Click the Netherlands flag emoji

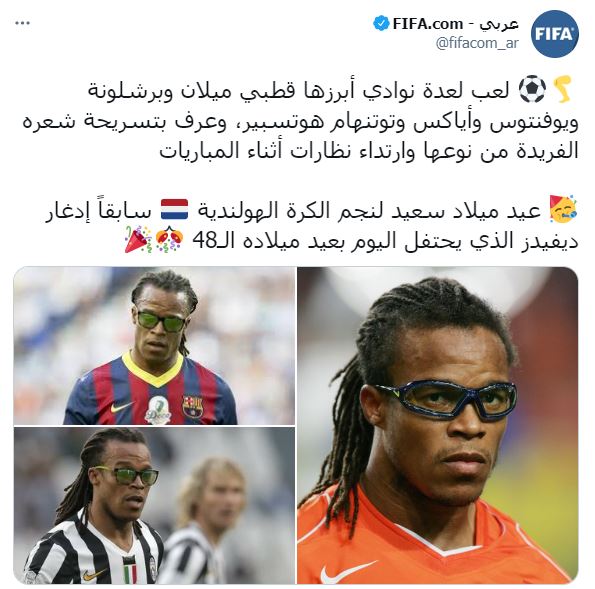(x=175, y=209)
